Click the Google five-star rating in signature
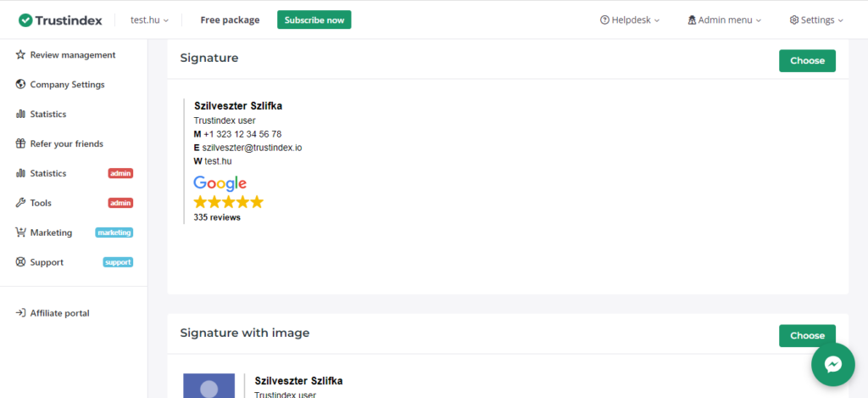Viewport: 868px width, 398px height. click(228, 202)
